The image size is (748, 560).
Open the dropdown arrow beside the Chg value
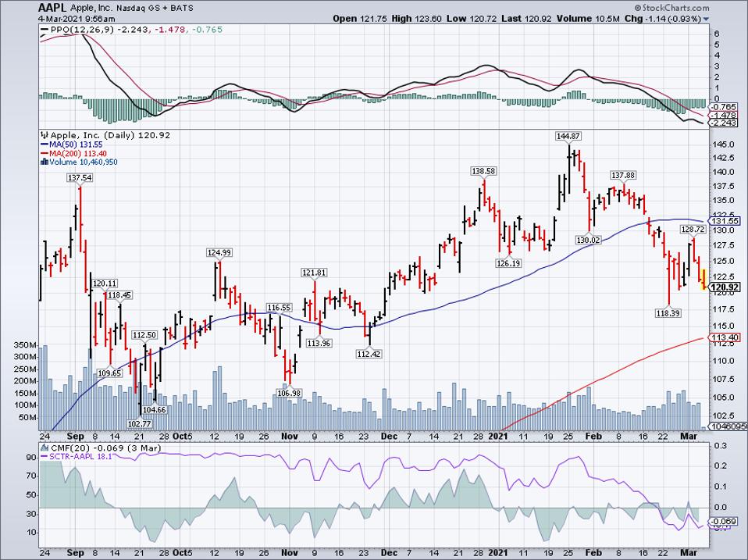point(706,19)
